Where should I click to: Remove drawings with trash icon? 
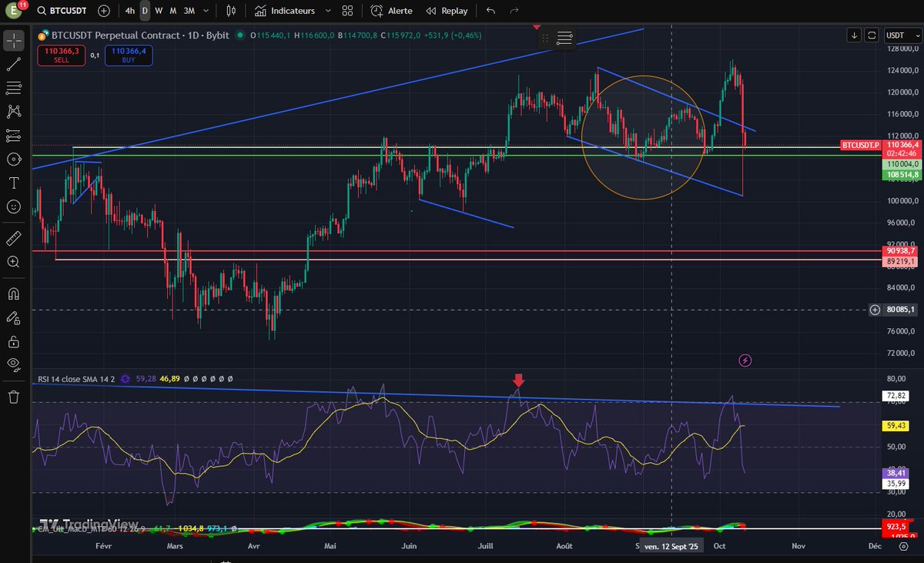tap(14, 397)
